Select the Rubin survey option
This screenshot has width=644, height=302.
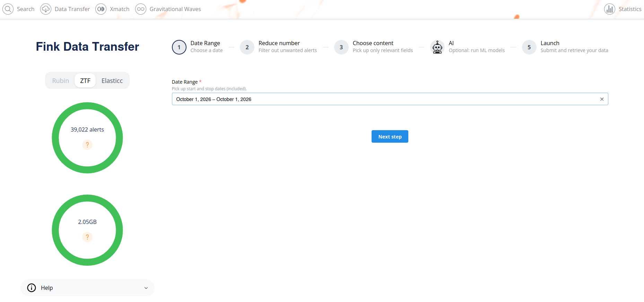tap(61, 81)
